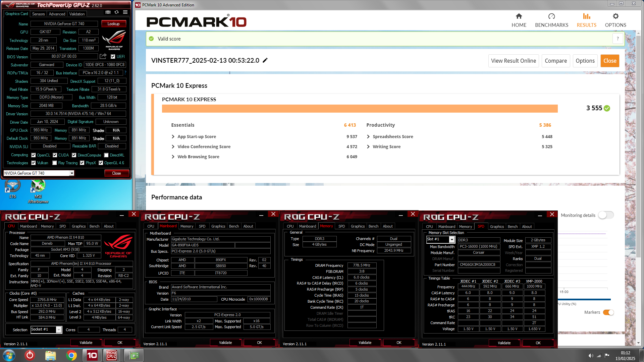Open the Windows Start orb
This screenshot has height=362, width=644.
pyautogui.click(x=9, y=355)
